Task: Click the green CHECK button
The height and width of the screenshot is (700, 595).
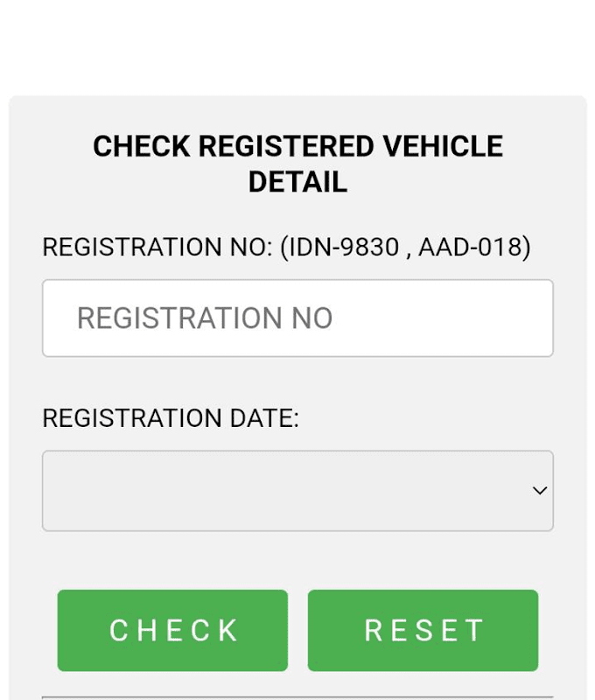Action: pyautogui.click(x=172, y=630)
